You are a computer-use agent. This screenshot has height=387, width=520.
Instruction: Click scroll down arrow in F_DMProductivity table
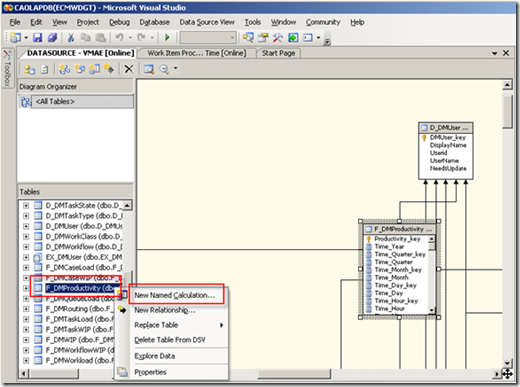[x=432, y=310]
